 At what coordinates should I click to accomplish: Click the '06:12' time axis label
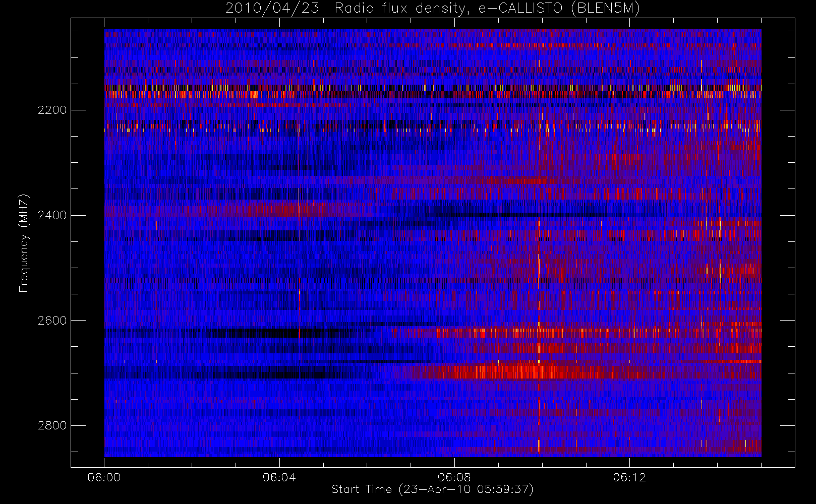pyautogui.click(x=629, y=477)
